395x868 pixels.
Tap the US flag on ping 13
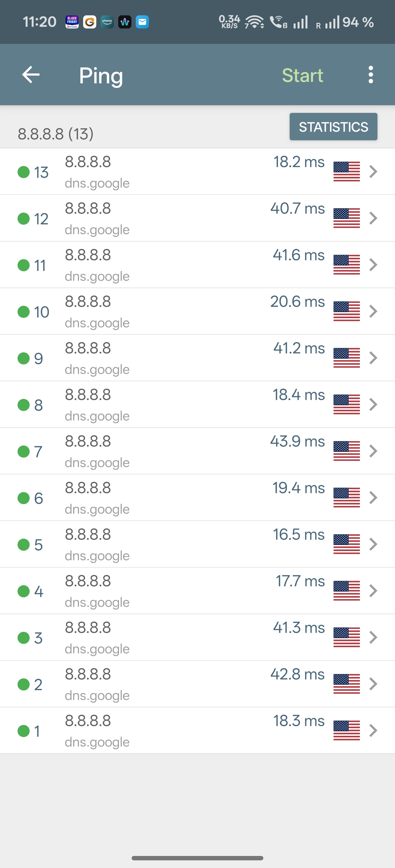point(346,172)
